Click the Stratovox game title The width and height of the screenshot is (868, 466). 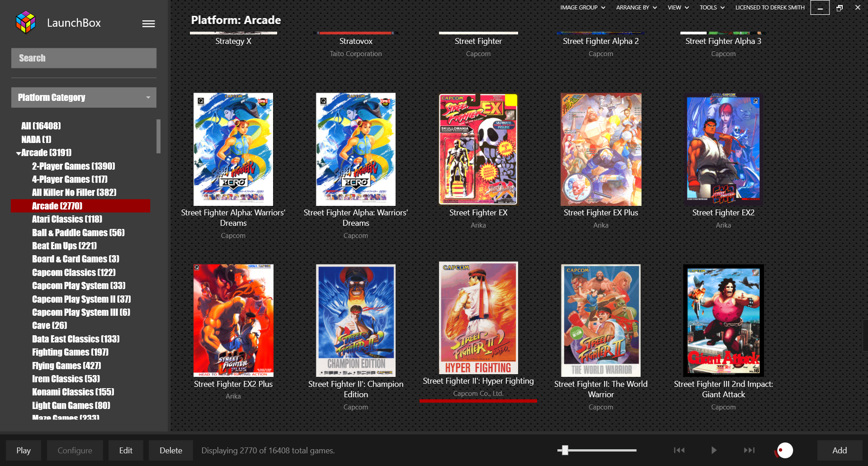(x=356, y=41)
